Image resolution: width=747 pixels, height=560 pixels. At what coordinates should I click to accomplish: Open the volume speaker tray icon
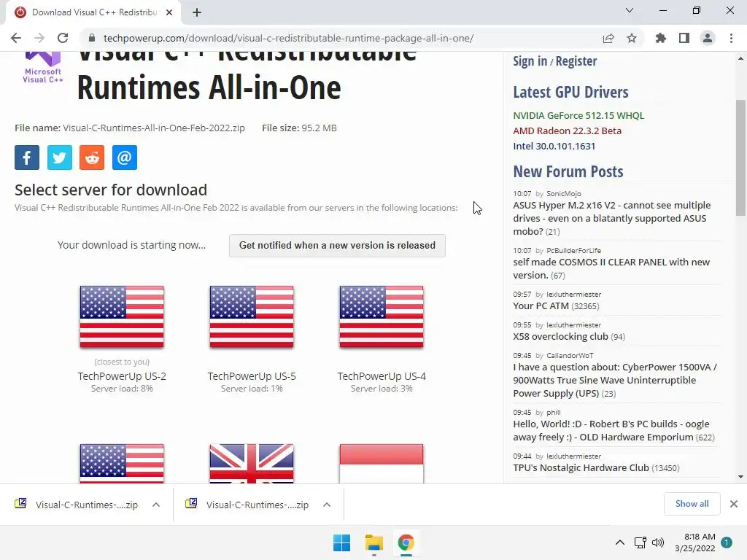pos(658,542)
